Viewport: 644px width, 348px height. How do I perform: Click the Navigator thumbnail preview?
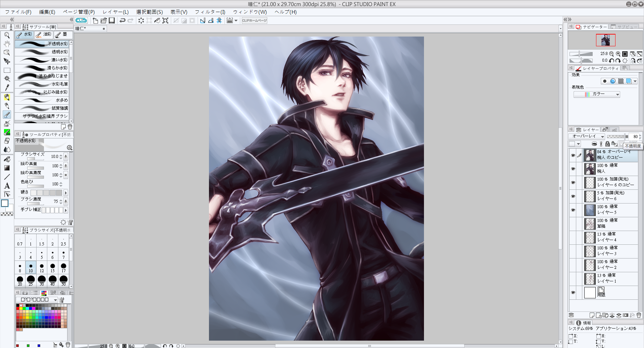click(605, 40)
